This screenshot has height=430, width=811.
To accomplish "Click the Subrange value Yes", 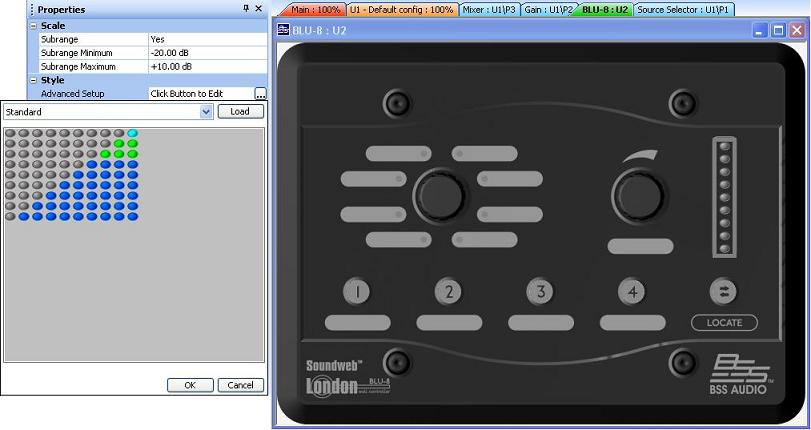I will (207, 39).
